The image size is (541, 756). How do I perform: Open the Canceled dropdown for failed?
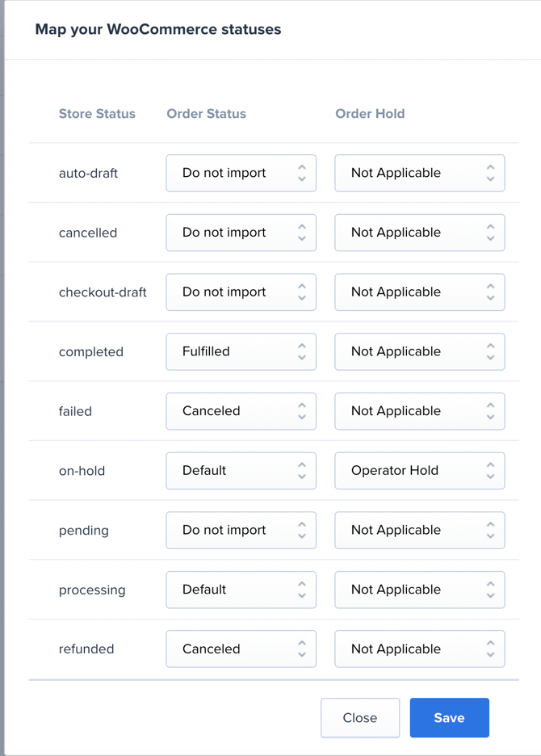click(x=241, y=411)
